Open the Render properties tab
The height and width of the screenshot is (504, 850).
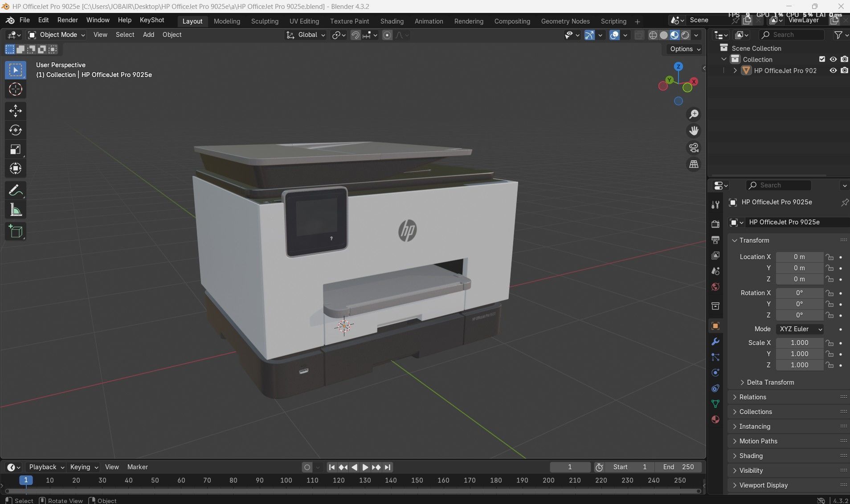[715, 224]
